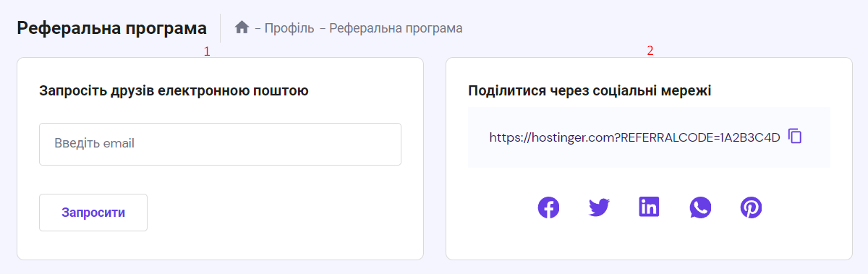This screenshot has width=868, height=274.
Task: Click the red number 1 label
Action: point(207,51)
